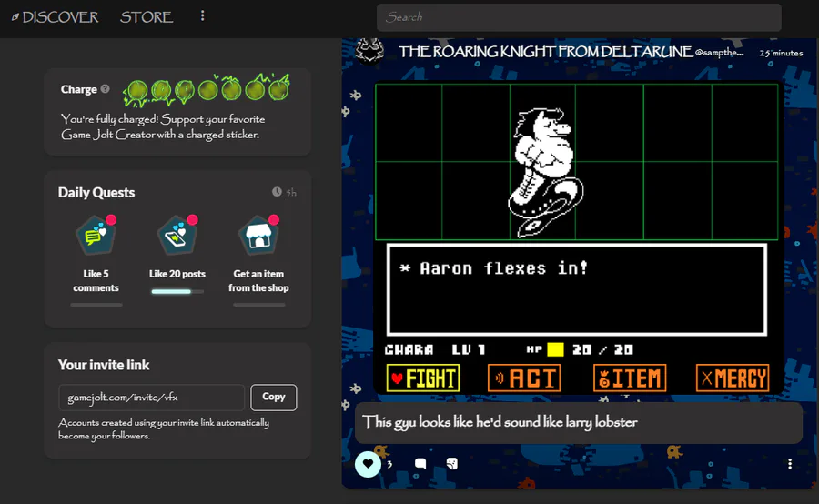The image size is (819, 504).
Task: Select the gamejolt.com/invite/vfx link field
Action: [151, 398]
